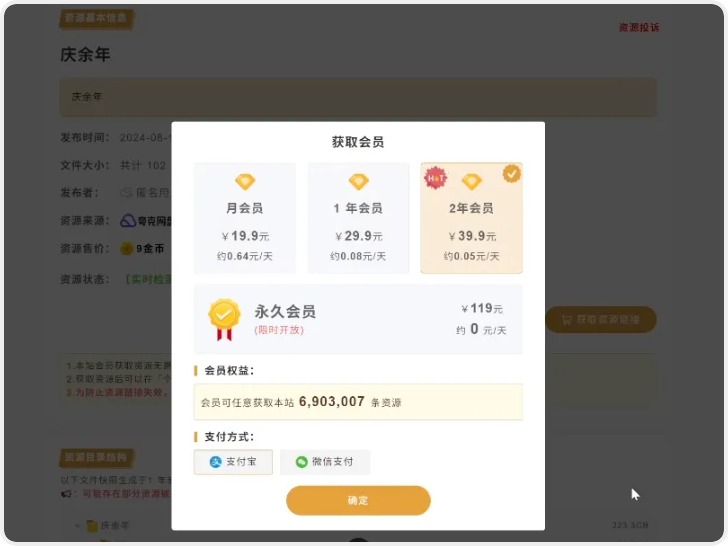Image resolution: width=728 pixels, height=548 pixels.
Task: Click the 资源目录结构 section label
Action: pyautogui.click(x=96, y=458)
